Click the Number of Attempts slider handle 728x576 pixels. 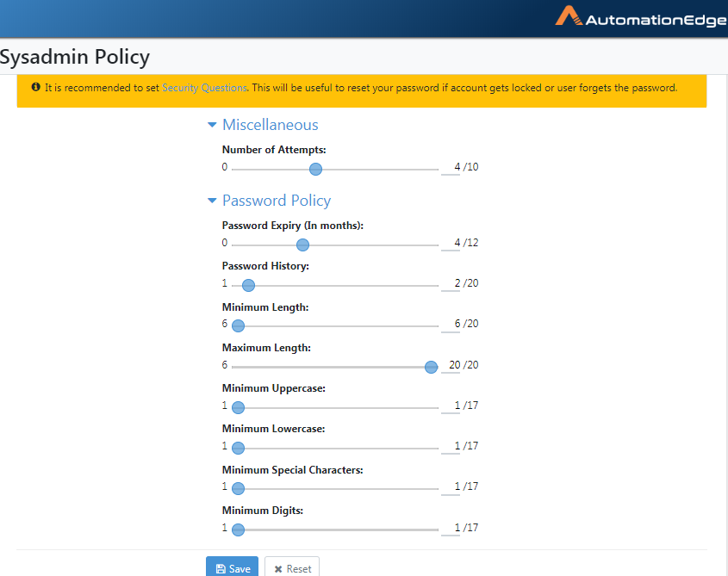point(315,170)
